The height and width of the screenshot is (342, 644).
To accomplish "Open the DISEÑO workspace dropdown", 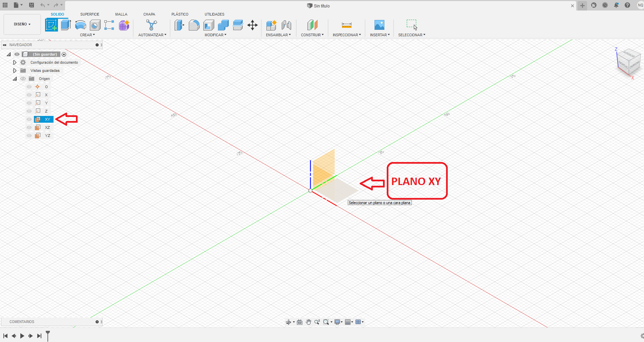I will (22, 24).
